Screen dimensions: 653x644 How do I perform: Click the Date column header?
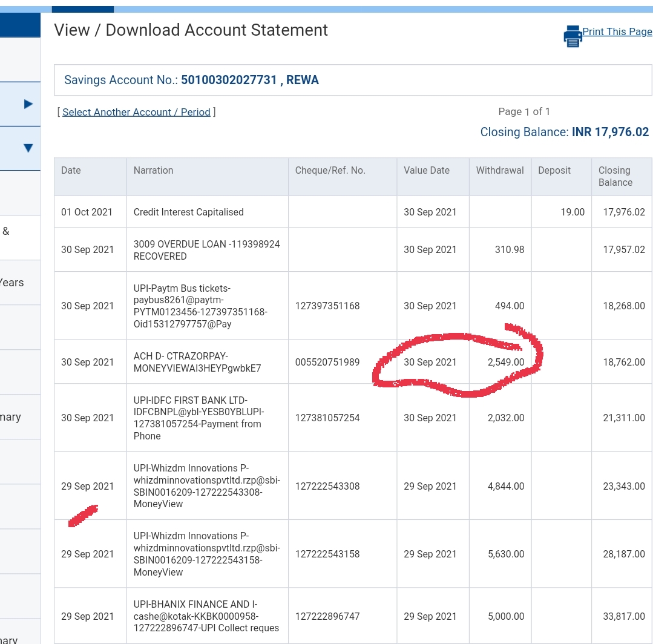click(x=71, y=171)
